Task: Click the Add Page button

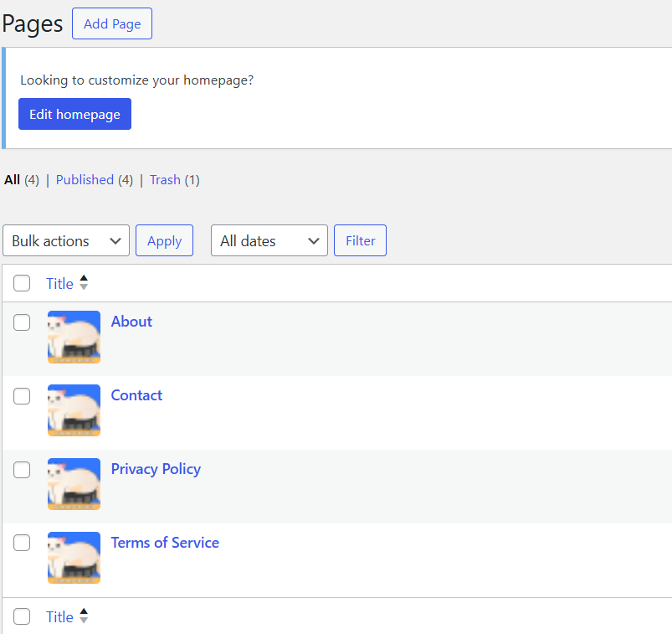Action: point(112,23)
